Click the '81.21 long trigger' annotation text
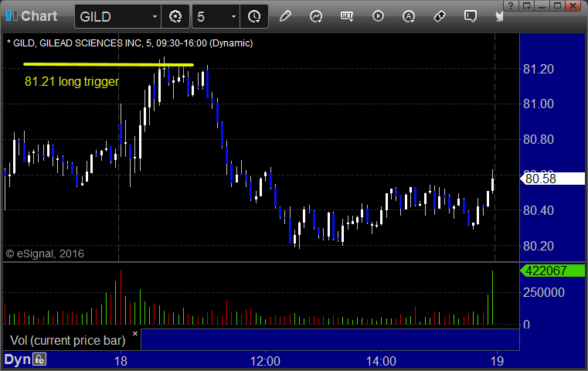The height and width of the screenshot is (371, 588). [x=72, y=81]
